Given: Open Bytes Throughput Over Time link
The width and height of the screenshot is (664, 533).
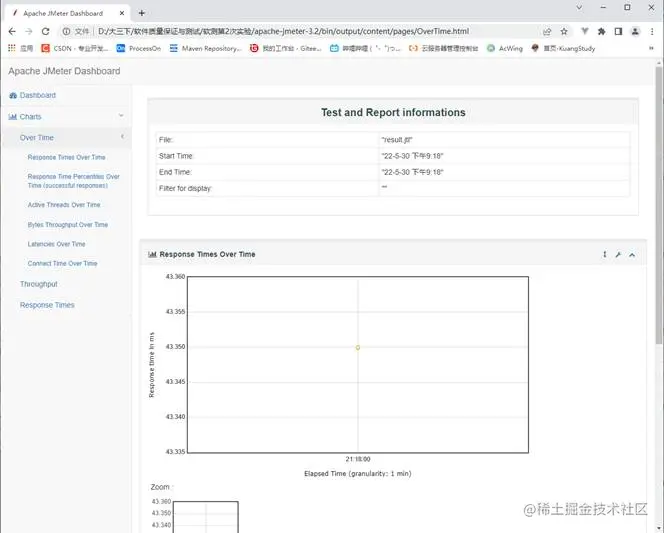Looking at the screenshot, I should coord(68,224).
